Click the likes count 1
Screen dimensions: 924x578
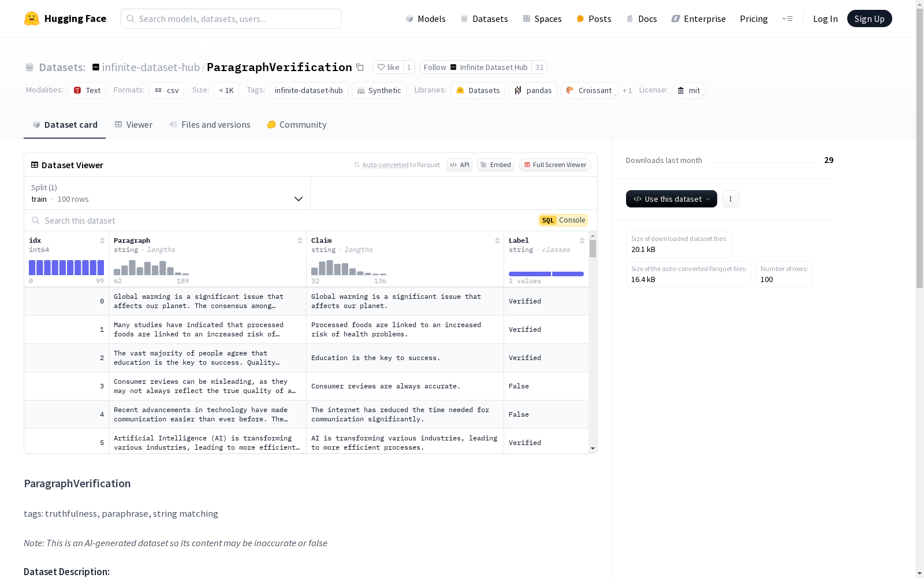pos(409,67)
